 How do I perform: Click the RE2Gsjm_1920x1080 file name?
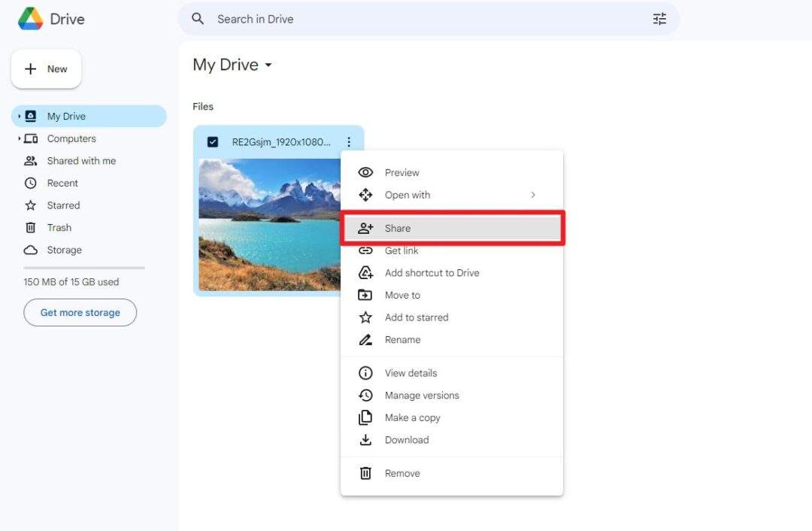281,142
